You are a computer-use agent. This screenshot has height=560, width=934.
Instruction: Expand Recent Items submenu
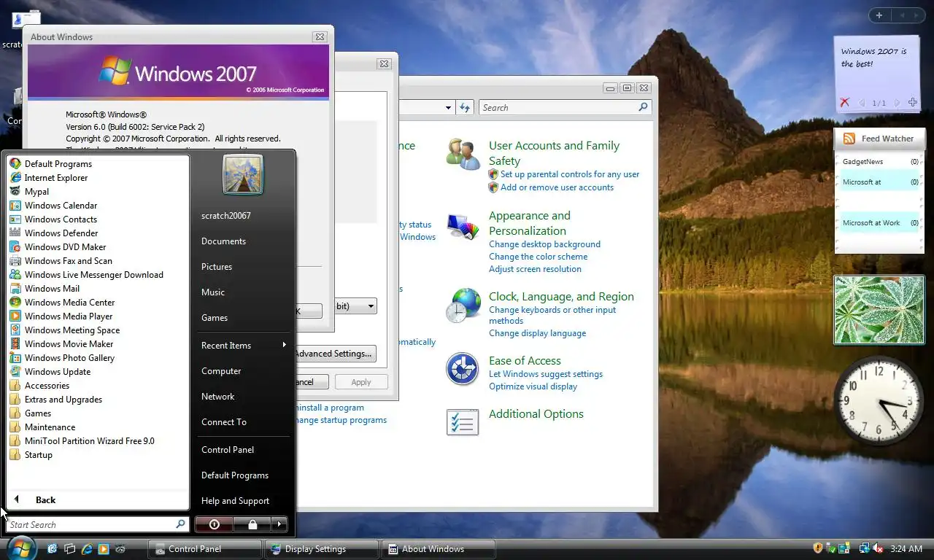click(x=243, y=346)
